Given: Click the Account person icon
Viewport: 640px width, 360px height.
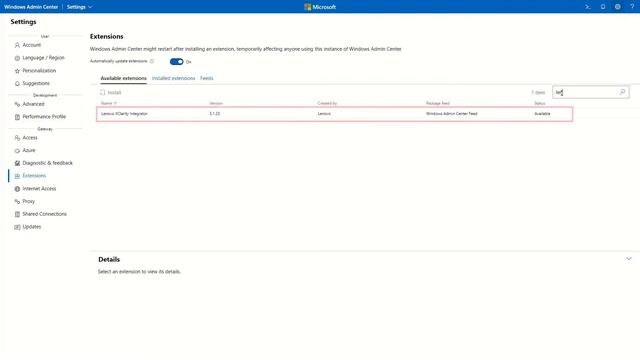Looking at the screenshot, I should tap(17, 45).
